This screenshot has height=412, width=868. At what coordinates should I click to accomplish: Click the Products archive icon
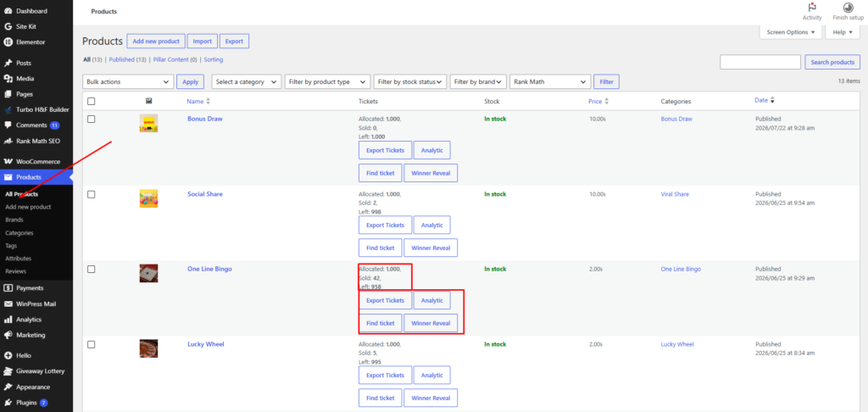click(x=8, y=177)
